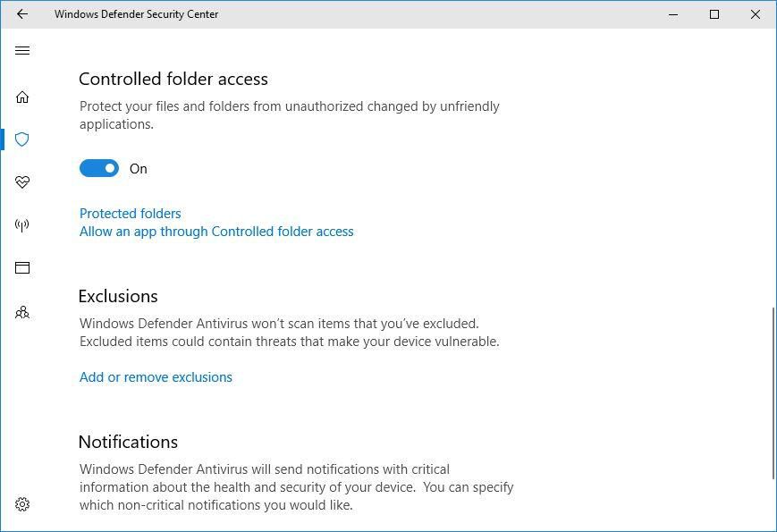Open App & browser control icon

[22, 267]
